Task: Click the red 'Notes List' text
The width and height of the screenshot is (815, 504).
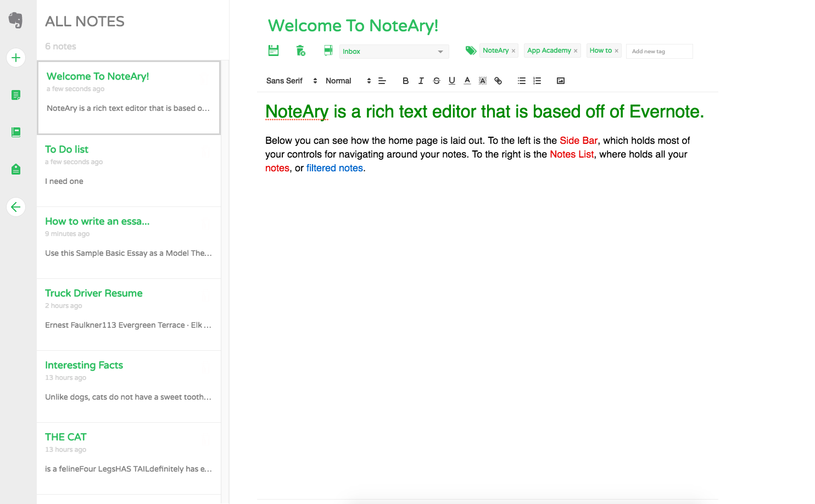Action: coord(572,154)
